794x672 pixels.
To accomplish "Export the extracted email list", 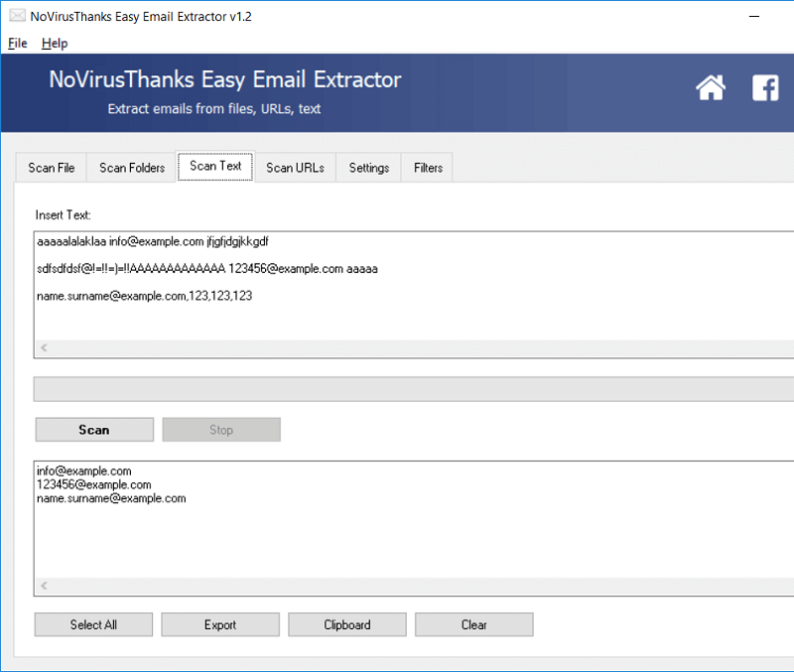I will click(x=220, y=624).
